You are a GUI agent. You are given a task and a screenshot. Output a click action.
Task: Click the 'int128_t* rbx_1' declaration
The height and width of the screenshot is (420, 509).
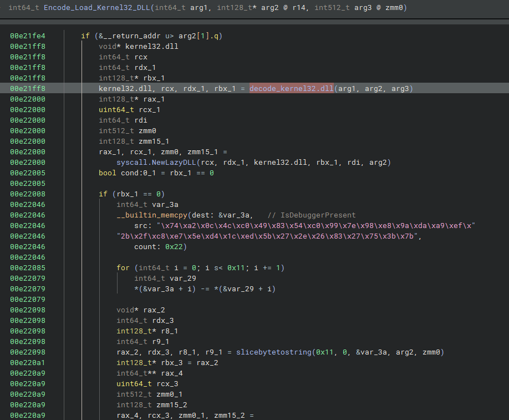132,78
